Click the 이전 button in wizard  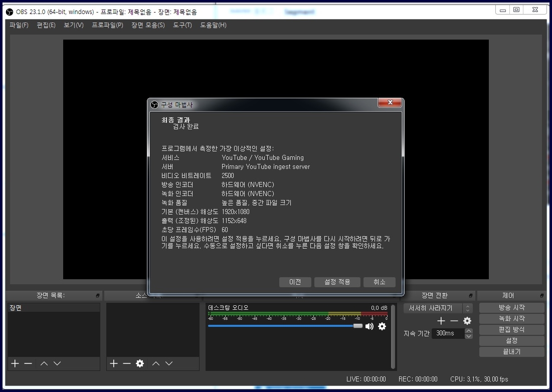295,282
